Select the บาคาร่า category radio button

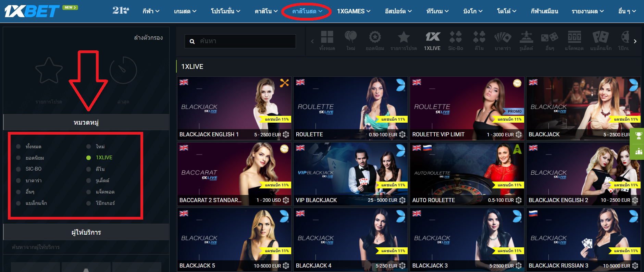[18, 181]
